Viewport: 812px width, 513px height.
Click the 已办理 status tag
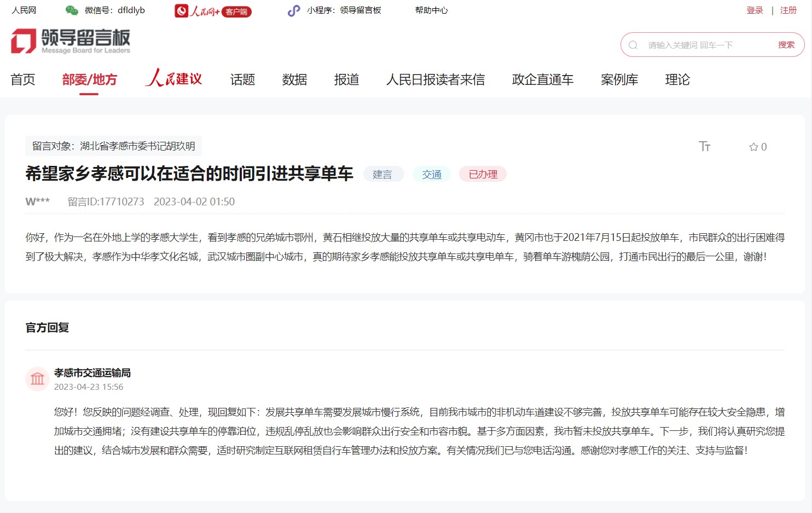[x=483, y=174]
